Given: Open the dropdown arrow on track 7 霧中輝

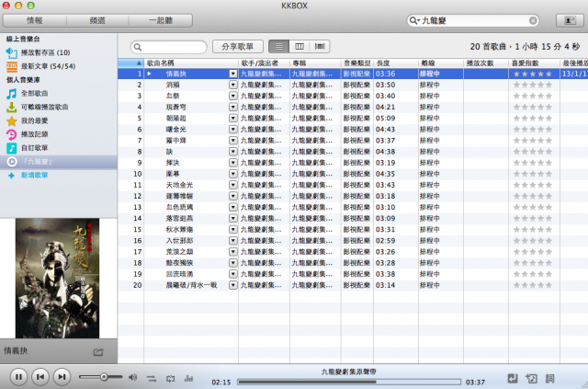Looking at the screenshot, I should coord(233,141).
